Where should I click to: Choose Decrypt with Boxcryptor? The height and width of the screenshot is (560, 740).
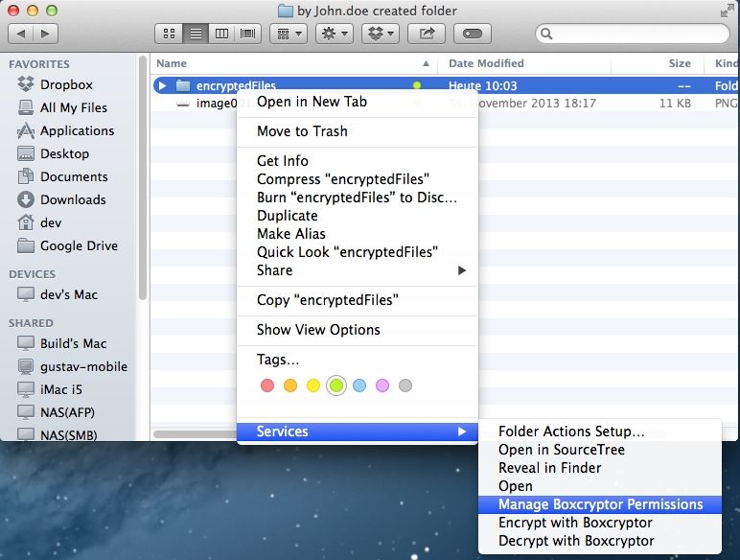click(600, 541)
